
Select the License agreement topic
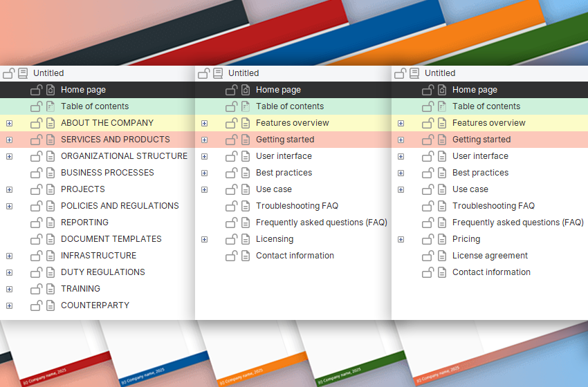[490, 256]
